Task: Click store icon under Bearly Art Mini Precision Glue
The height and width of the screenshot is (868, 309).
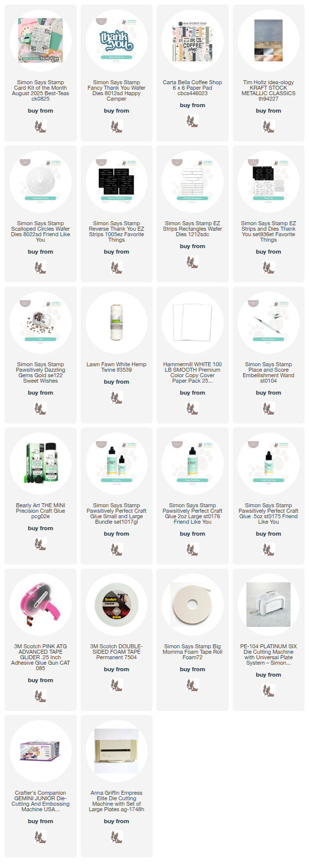Action: [40, 544]
